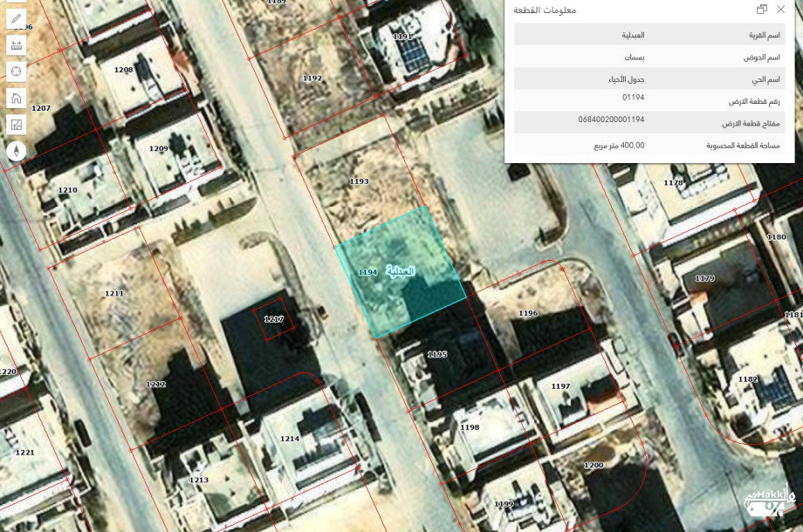
Task: Dock the parcel information panel
Action: click(762, 10)
